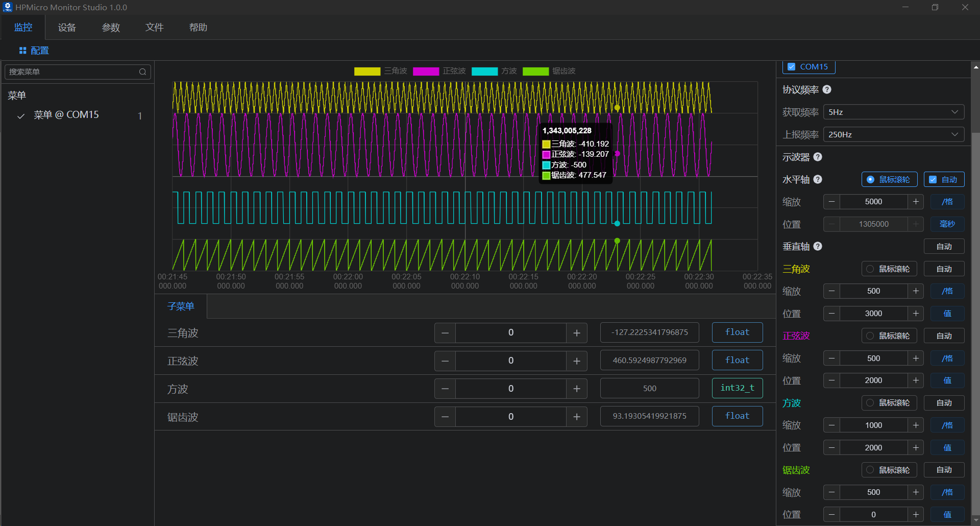Image resolution: width=980 pixels, height=526 pixels.
Task: Open 参数 menu
Action: pyautogui.click(x=111, y=28)
